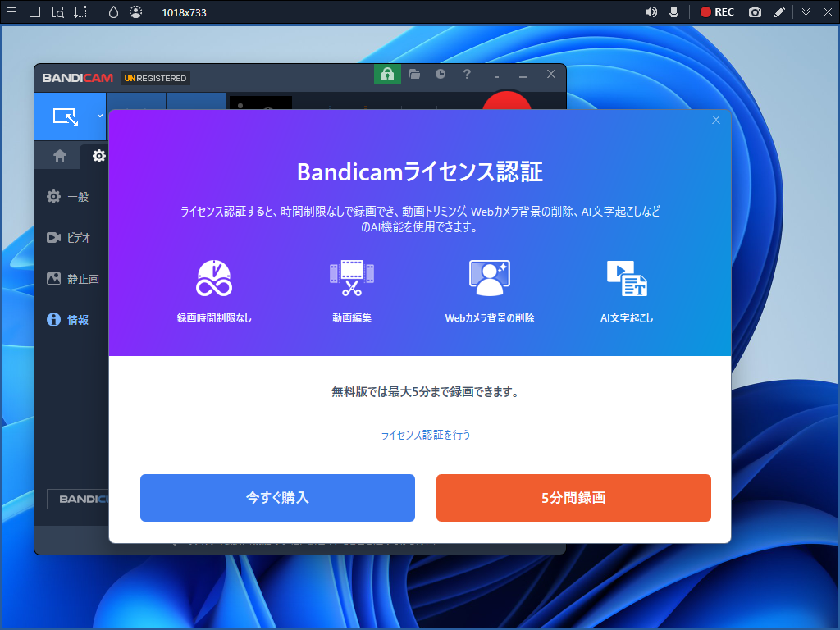
Task: Open the help question mark icon
Action: coord(467,74)
